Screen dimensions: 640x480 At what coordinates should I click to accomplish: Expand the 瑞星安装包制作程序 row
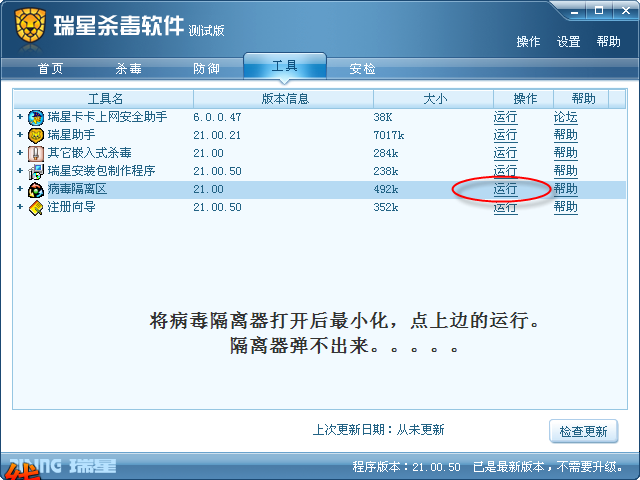(20, 170)
